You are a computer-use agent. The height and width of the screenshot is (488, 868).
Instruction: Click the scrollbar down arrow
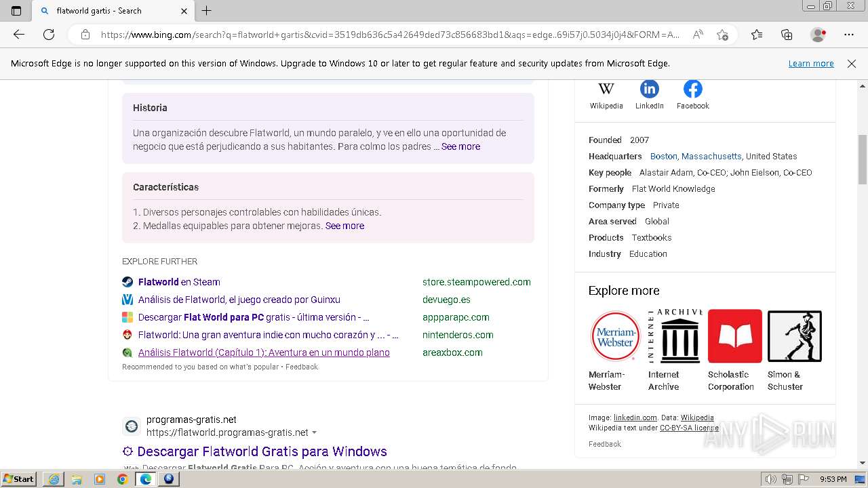point(862,463)
